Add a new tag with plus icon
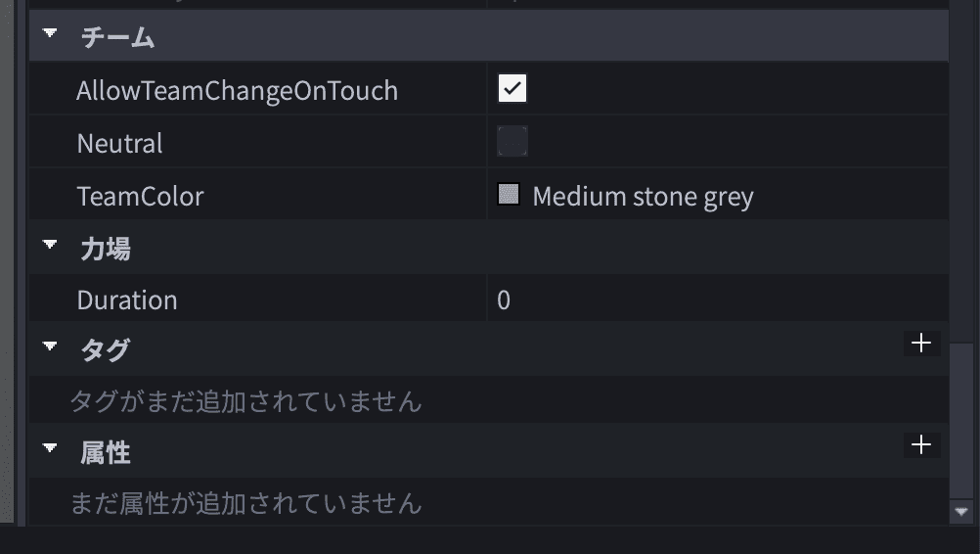The height and width of the screenshot is (554, 980). pyautogui.click(x=920, y=344)
